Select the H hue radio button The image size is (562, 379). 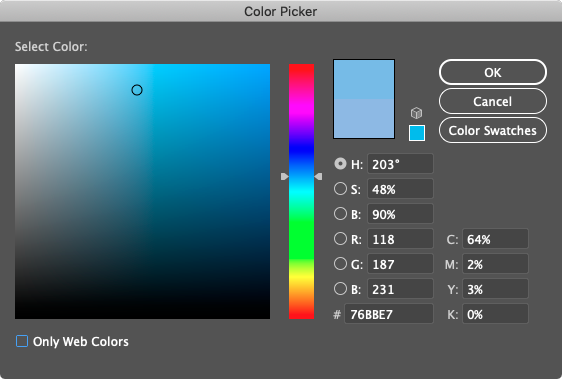click(x=340, y=164)
